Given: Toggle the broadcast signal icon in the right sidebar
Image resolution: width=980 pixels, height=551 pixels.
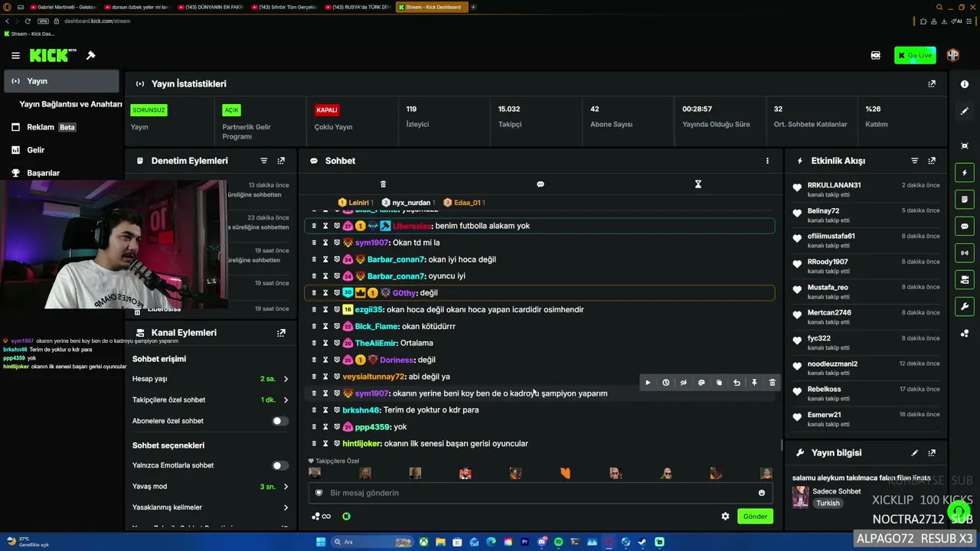Looking at the screenshot, I should [965, 253].
